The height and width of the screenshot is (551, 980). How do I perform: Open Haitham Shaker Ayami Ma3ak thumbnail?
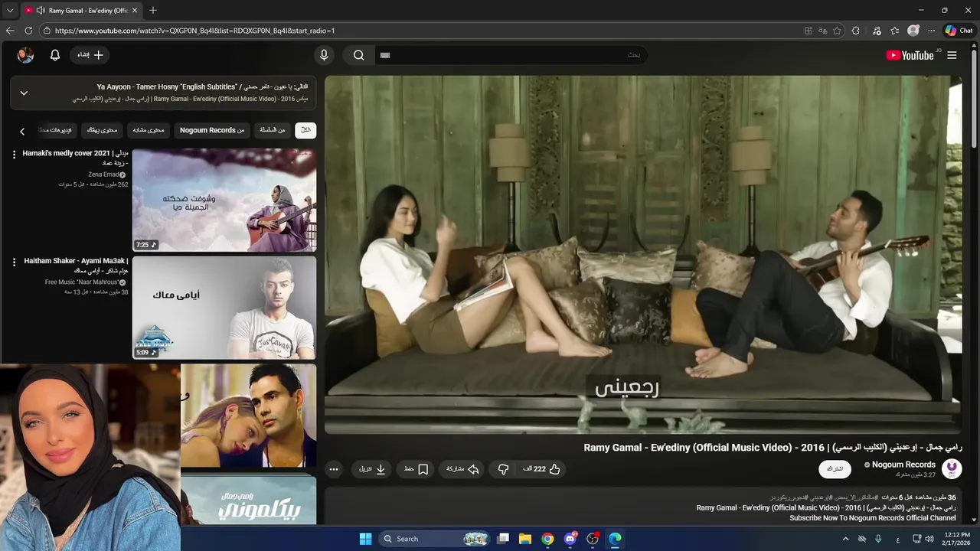[x=224, y=308]
